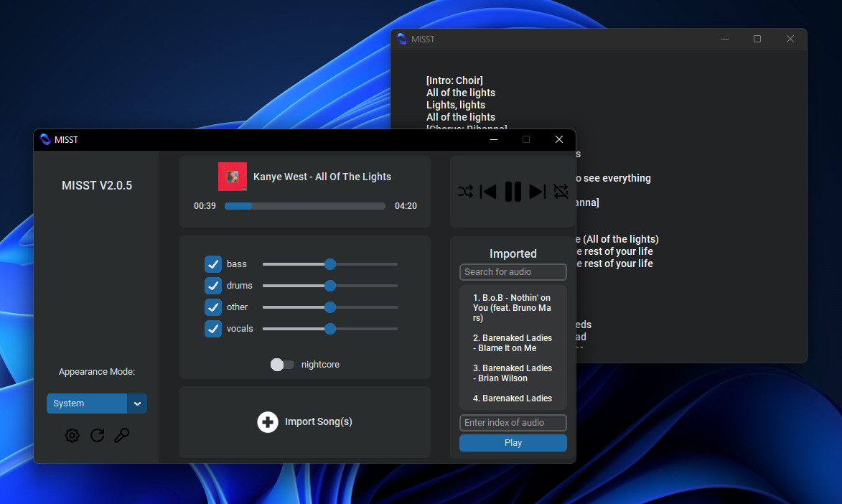Click the refresh icon in sidebar

97,435
